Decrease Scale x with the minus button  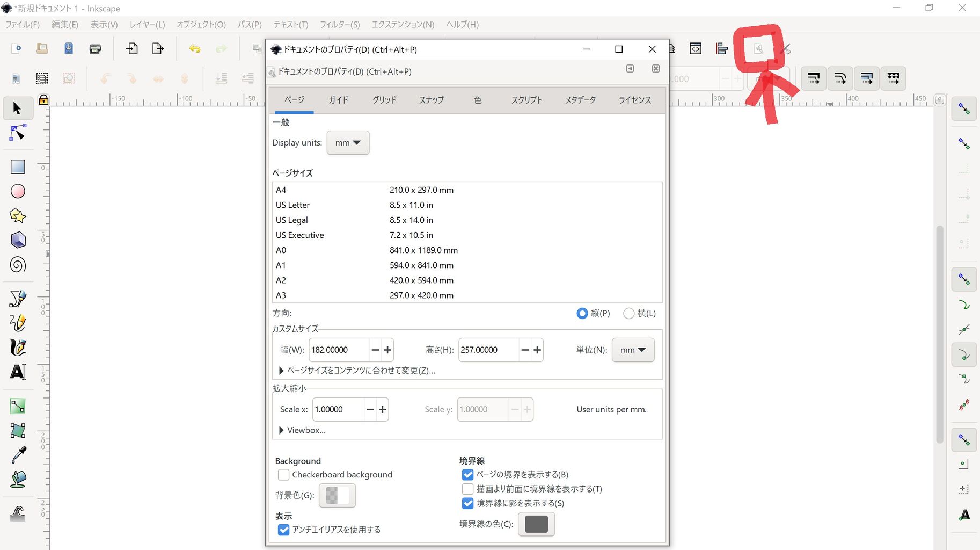[369, 409]
